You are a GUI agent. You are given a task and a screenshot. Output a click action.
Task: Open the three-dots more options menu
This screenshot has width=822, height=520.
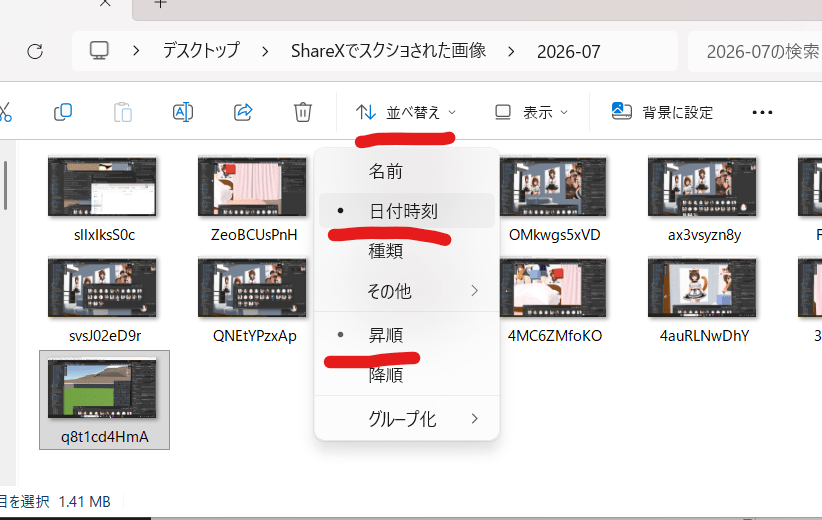762,112
